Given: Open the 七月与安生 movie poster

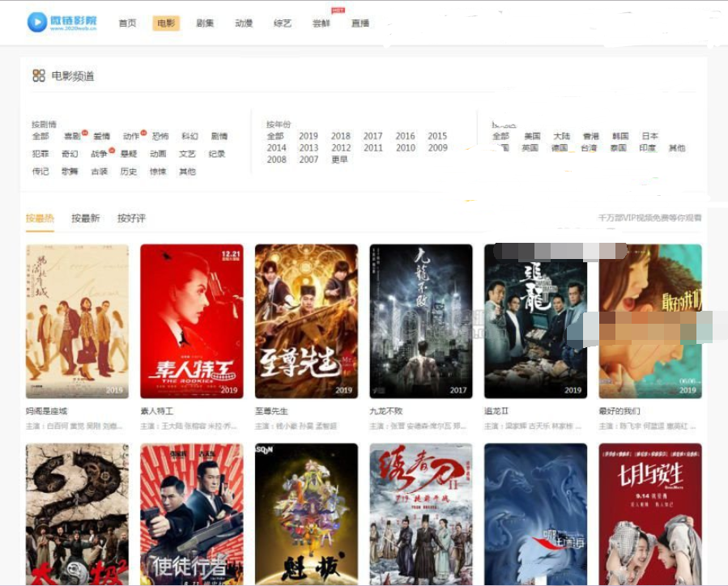Looking at the screenshot, I should (649, 513).
